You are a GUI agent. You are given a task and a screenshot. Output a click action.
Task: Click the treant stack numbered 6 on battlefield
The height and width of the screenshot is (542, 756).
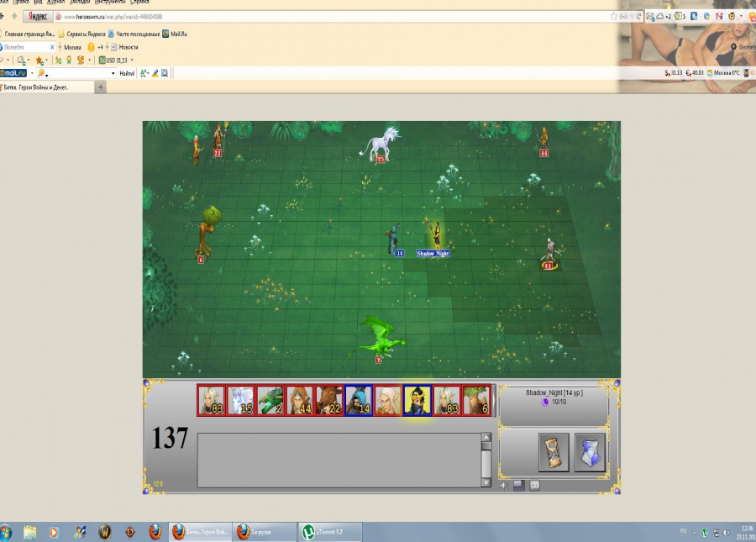point(207,234)
